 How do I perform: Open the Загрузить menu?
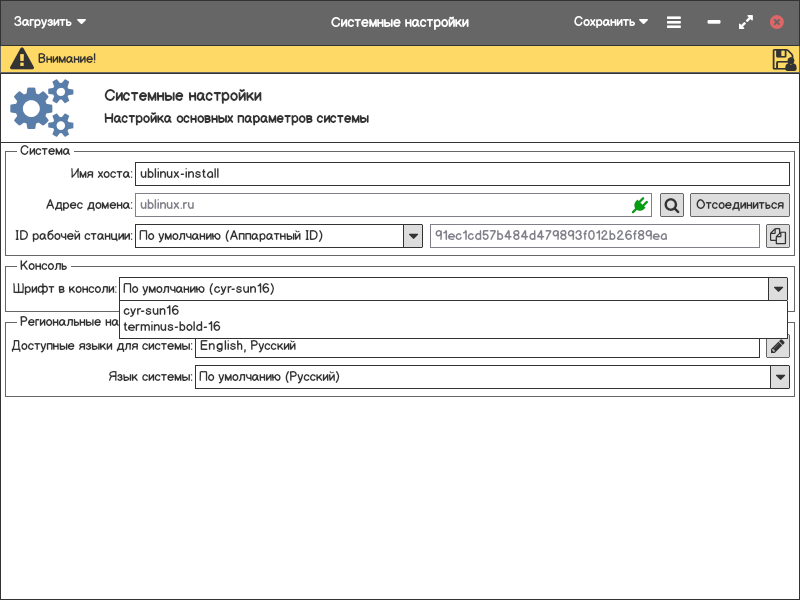coord(50,22)
